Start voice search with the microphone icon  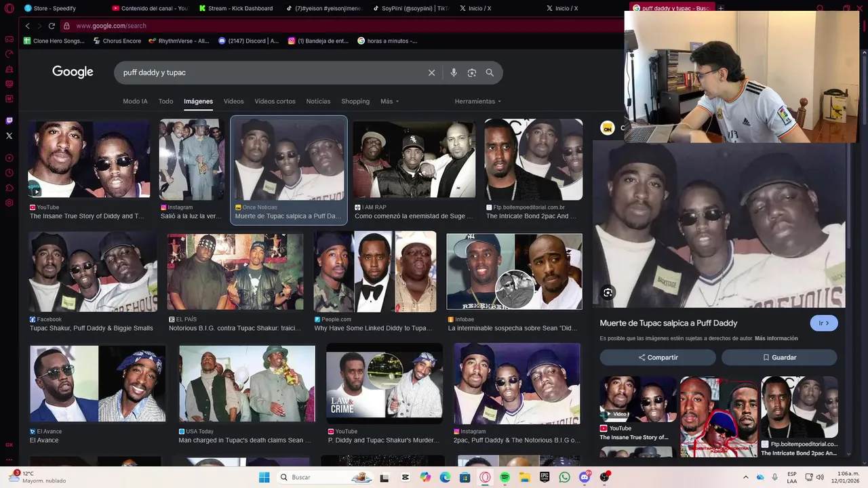pyautogui.click(x=454, y=73)
